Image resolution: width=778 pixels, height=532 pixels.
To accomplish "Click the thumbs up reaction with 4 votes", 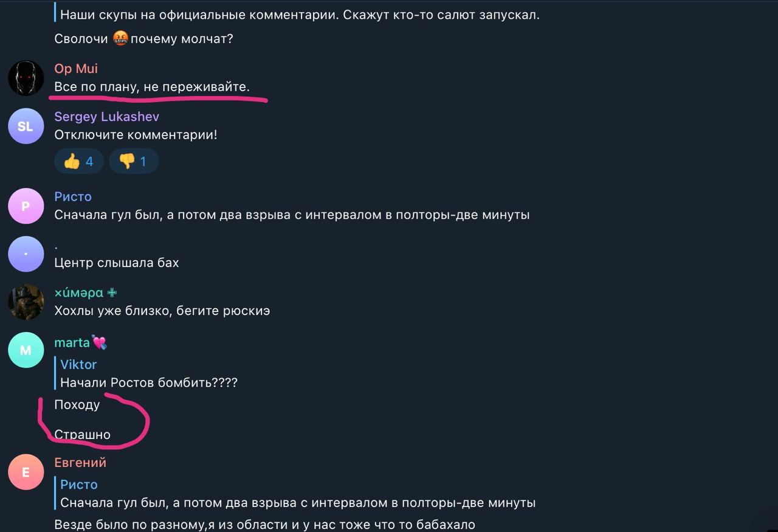I will pos(78,161).
